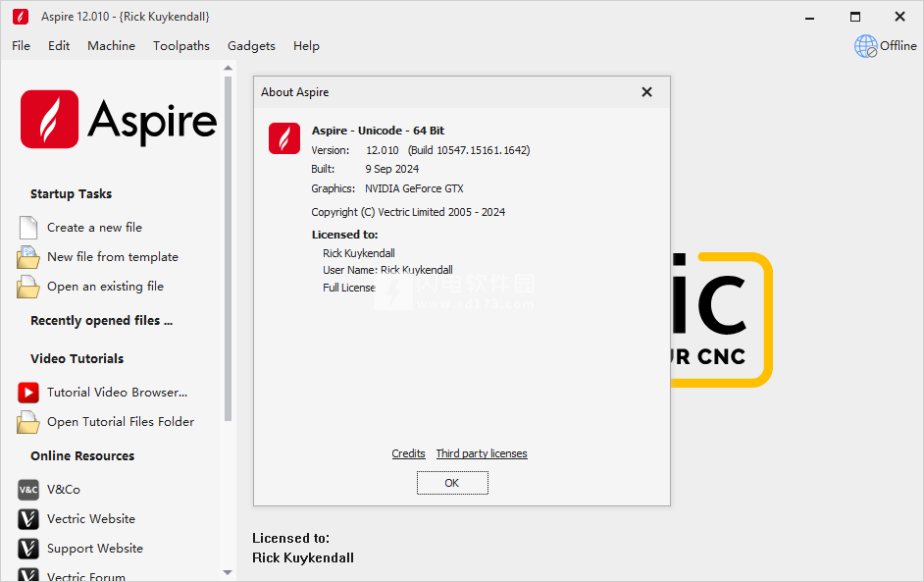Close the About Aspire dialog
The height and width of the screenshot is (582, 924).
[x=646, y=92]
